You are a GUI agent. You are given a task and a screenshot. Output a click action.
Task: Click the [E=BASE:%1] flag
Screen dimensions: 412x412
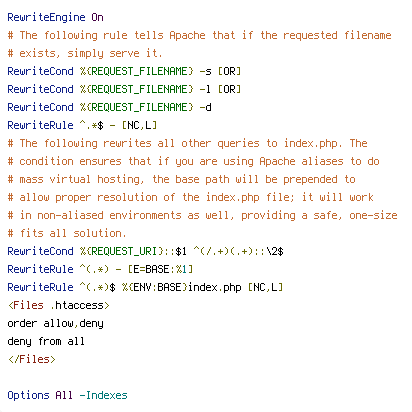point(160,269)
